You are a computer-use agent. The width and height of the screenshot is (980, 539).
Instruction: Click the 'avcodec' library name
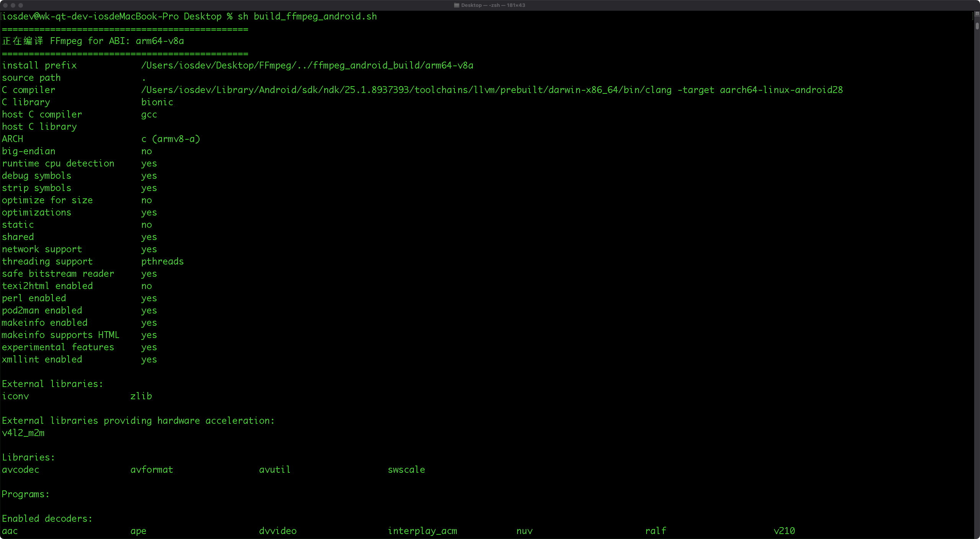tap(21, 470)
